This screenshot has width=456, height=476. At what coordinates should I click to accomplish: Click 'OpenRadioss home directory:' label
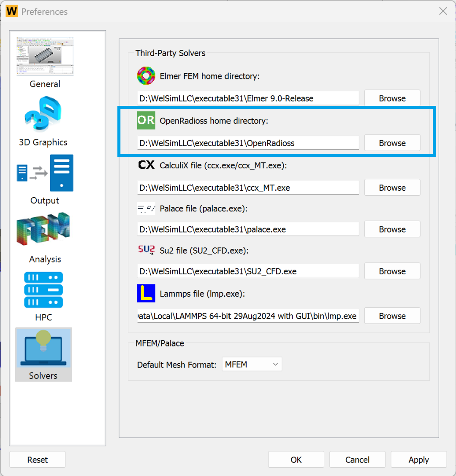(x=214, y=121)
